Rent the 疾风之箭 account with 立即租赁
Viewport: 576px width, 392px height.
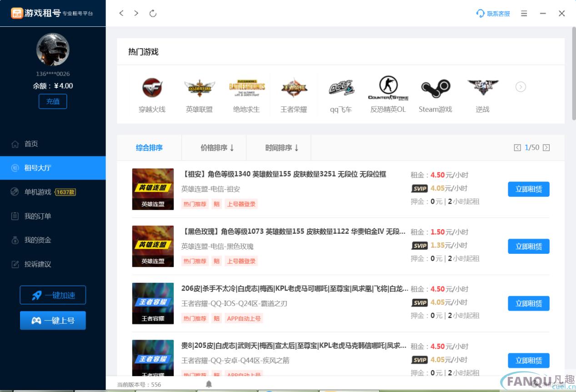529,361
